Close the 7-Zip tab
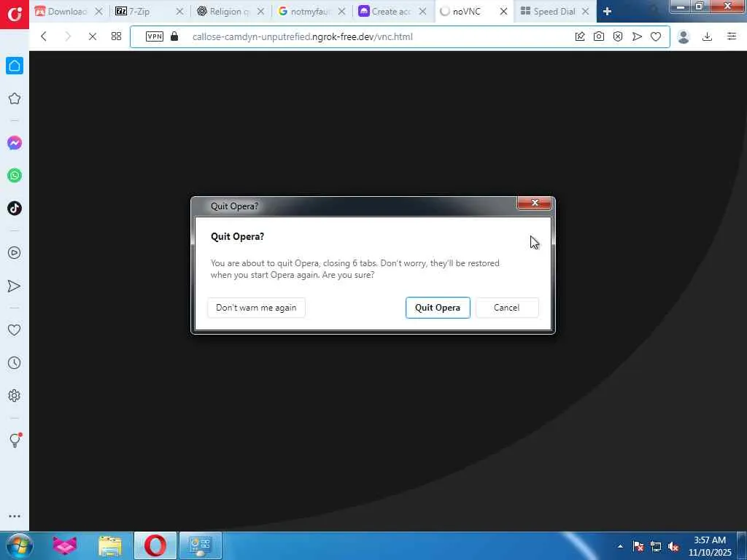The height and width of the screenshot is (560, 747). [179, 12]
